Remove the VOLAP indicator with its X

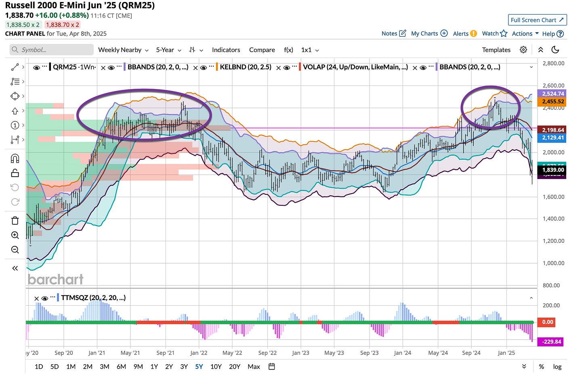click(279, 68)
